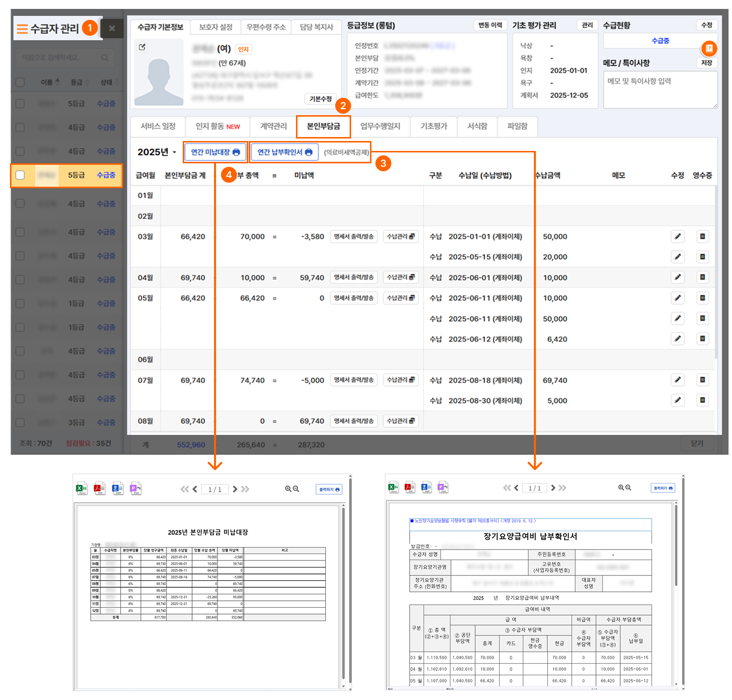Viewport: 732px width, 700px height.
Task: Open receipt icon for 2025-08-30 payment
Action: pos(702,400)
